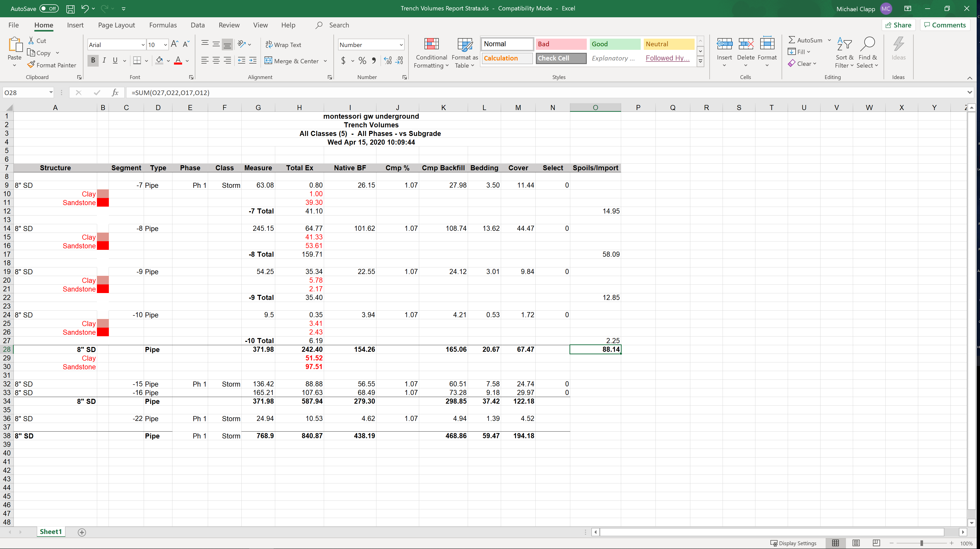The image size is (980, 549).
Task: Click the Increase Decimal icon
Action: point(388,60)
